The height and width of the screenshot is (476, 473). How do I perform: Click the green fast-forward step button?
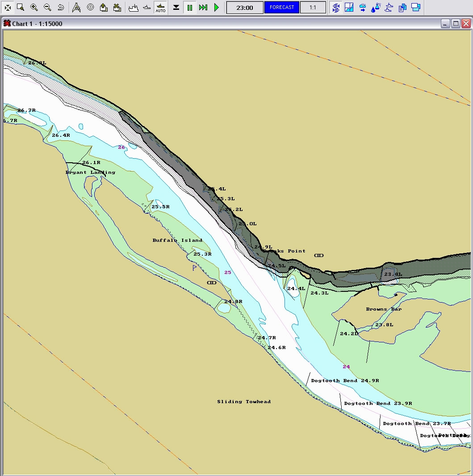[x=203, y=7]
